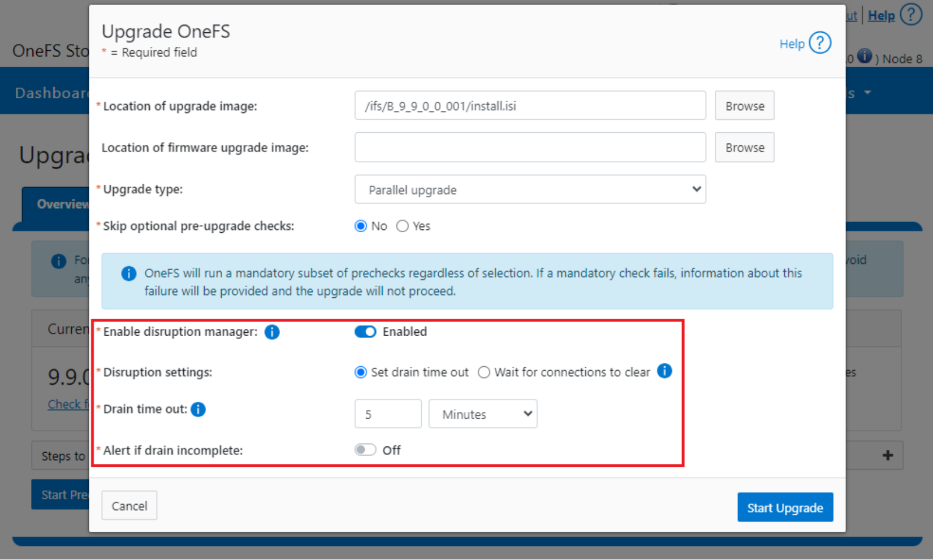Switch to the Overview tab in background page
933x560 pixels.
[x=56, y=204]
